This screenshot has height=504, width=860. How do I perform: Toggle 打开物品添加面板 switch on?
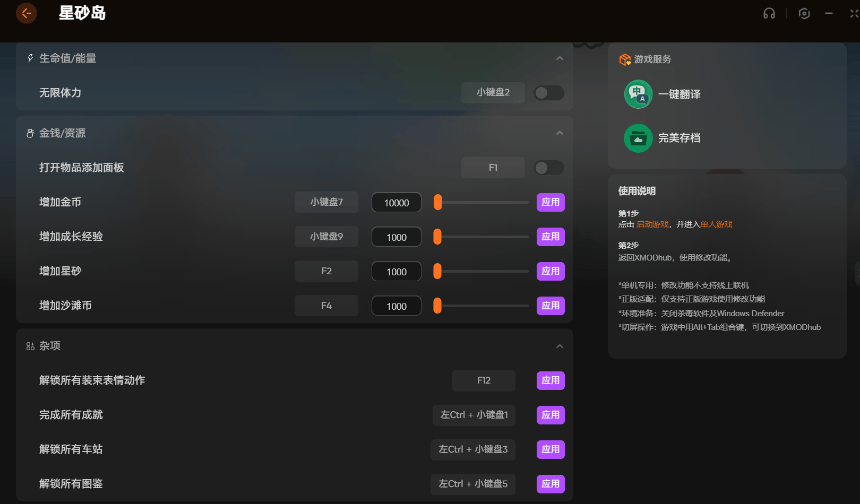coord(549,168)
